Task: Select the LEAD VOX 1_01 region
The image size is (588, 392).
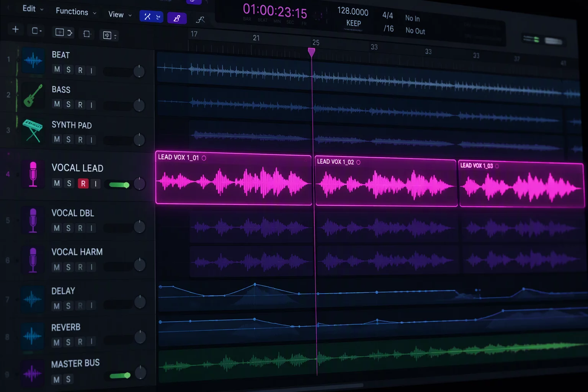Action: coord(234,178)
